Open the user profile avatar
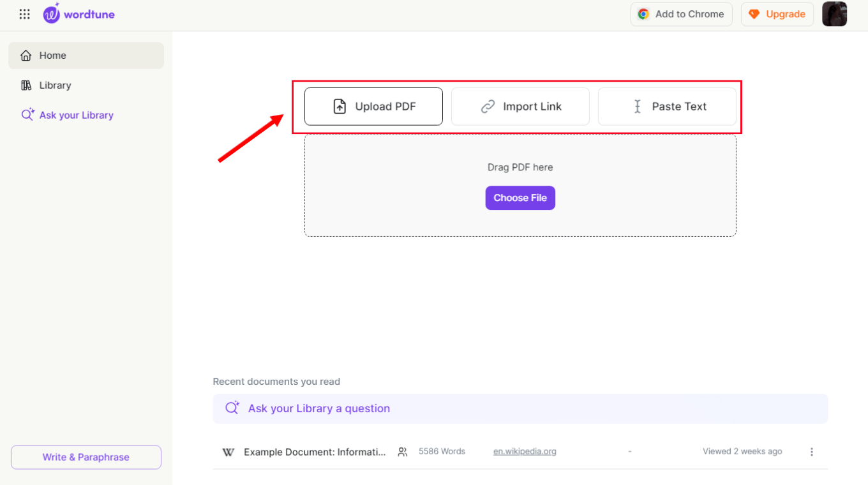The width and height of the screenshot is (868, 485). tap(834, 14)
